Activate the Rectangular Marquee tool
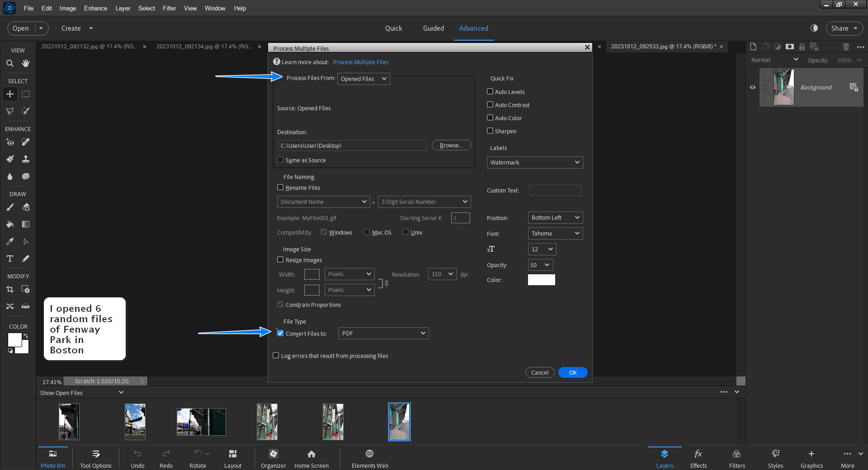This screenshot has width=868, height=470. coord(26,94)
